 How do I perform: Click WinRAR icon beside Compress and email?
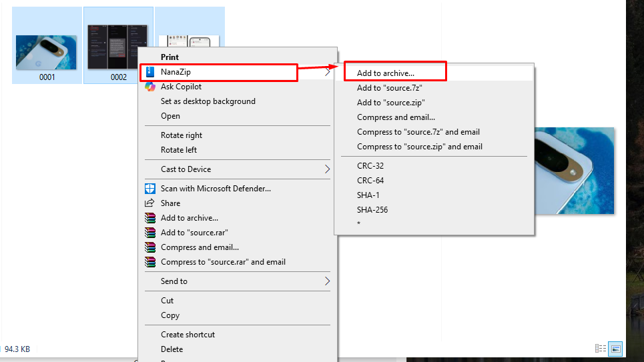tap(150, 247)
